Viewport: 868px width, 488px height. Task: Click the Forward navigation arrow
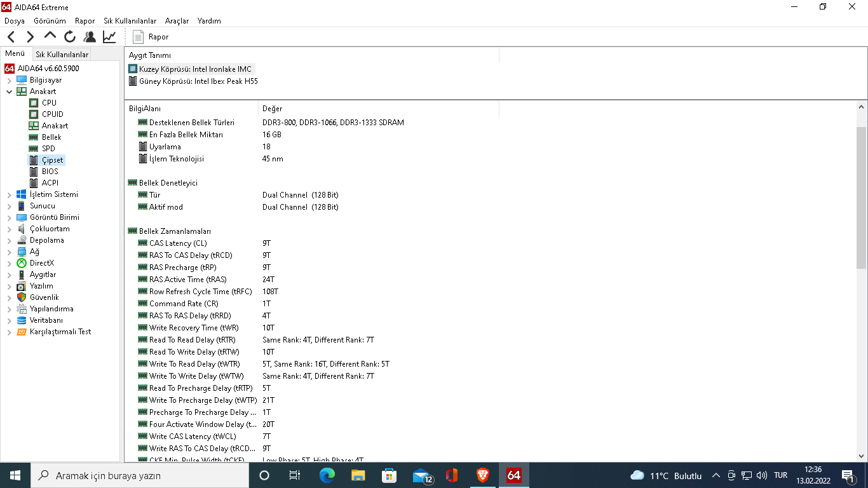point(31,37)
